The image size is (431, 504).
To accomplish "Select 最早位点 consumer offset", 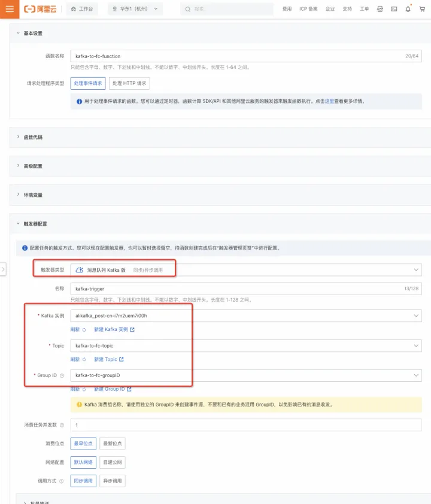I will click(x=83, y=444).
